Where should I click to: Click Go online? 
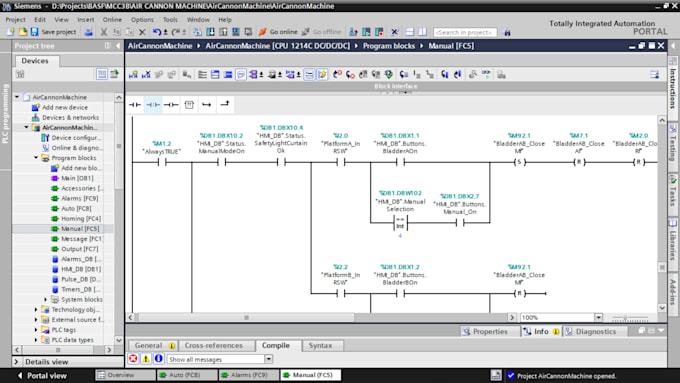tap(278, 32)
